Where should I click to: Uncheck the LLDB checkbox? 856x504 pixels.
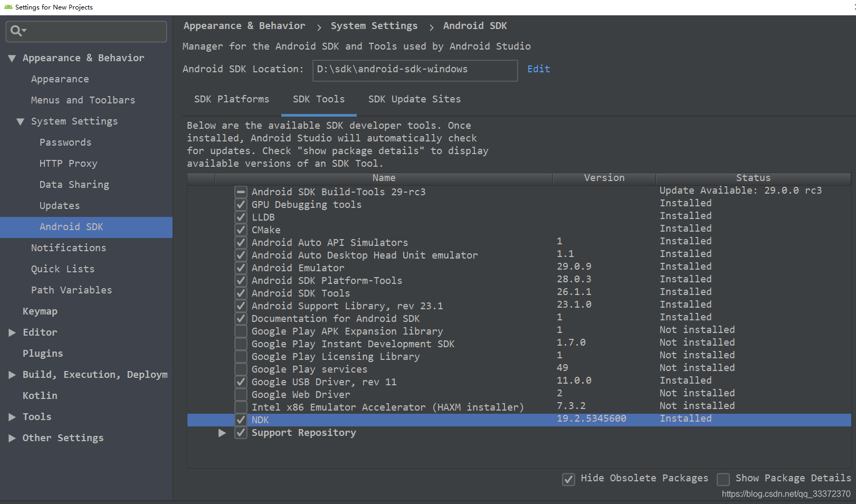click(241, 217)
